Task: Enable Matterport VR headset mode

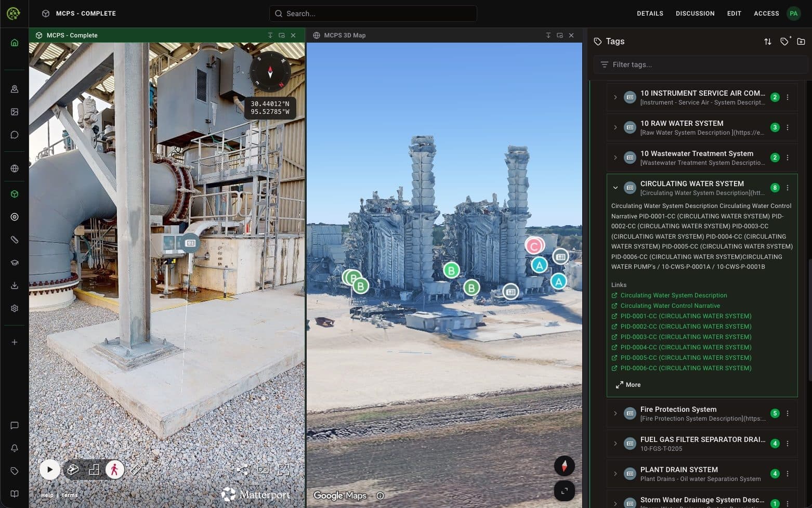Action: tap(263, 470)
